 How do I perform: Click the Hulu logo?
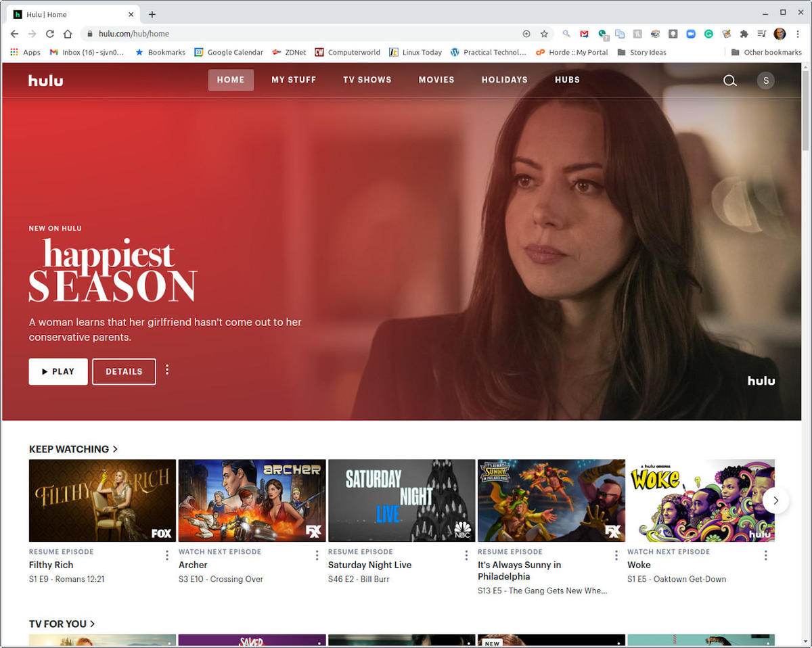click(46, 80)
